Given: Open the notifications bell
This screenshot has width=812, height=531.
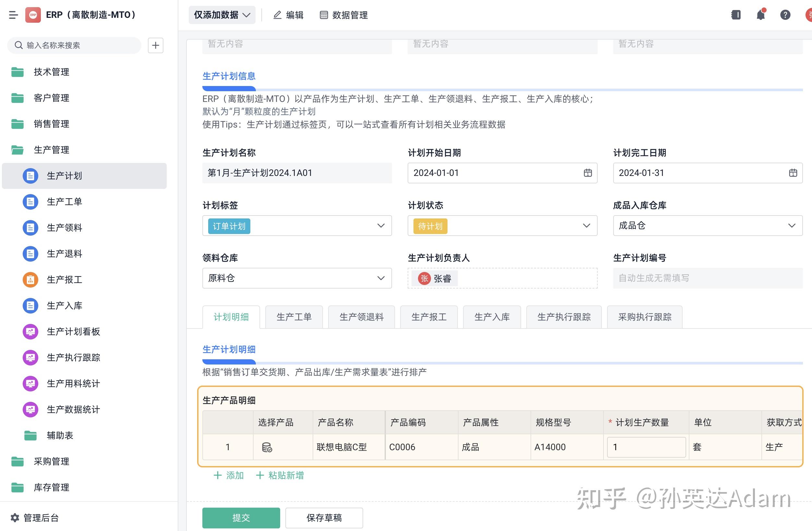Looking at the screenshot, I should [x=760, y=15].
